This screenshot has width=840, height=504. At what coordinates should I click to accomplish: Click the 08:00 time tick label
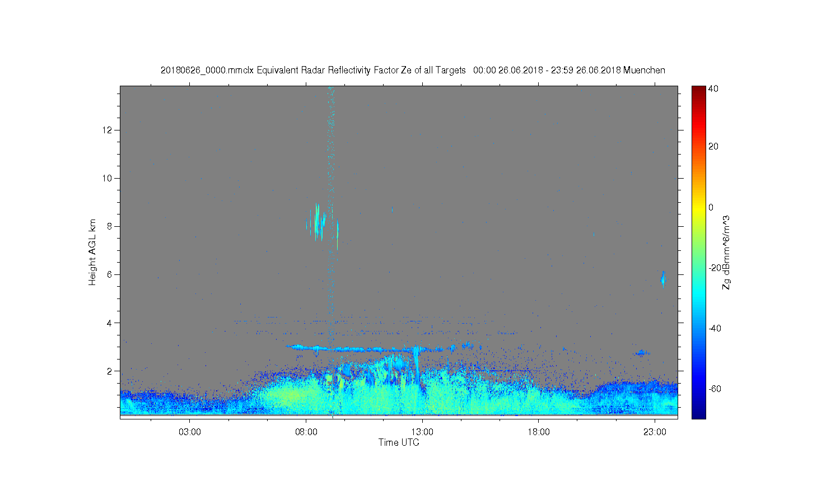306,432
